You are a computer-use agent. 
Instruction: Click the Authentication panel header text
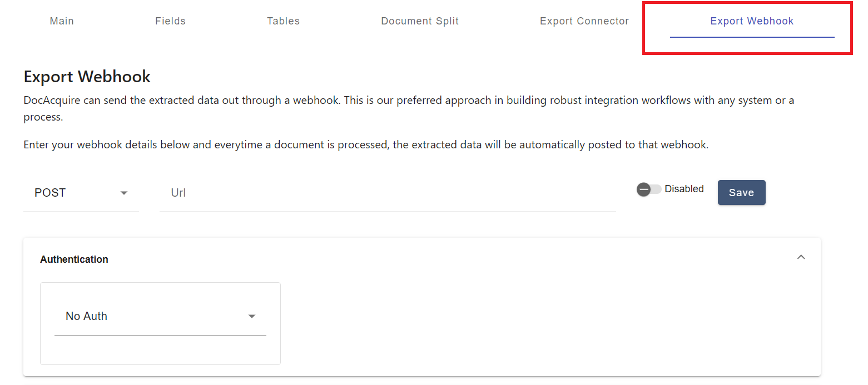[x=74, y=259]
